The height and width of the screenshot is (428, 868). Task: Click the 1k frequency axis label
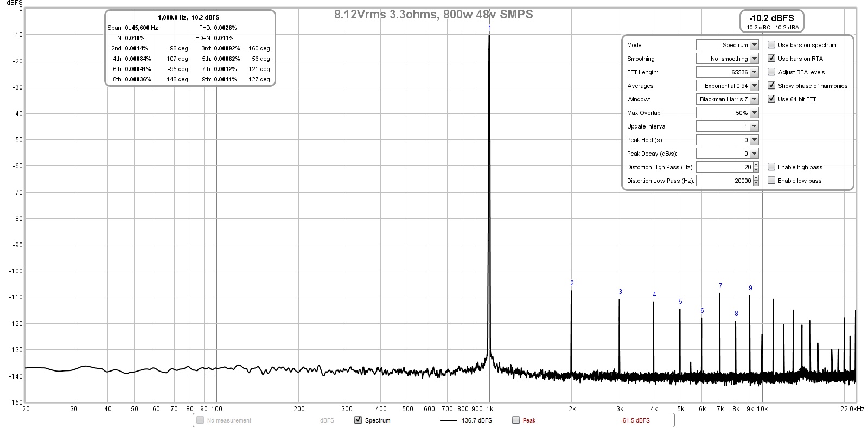click(x=489, y=409)
